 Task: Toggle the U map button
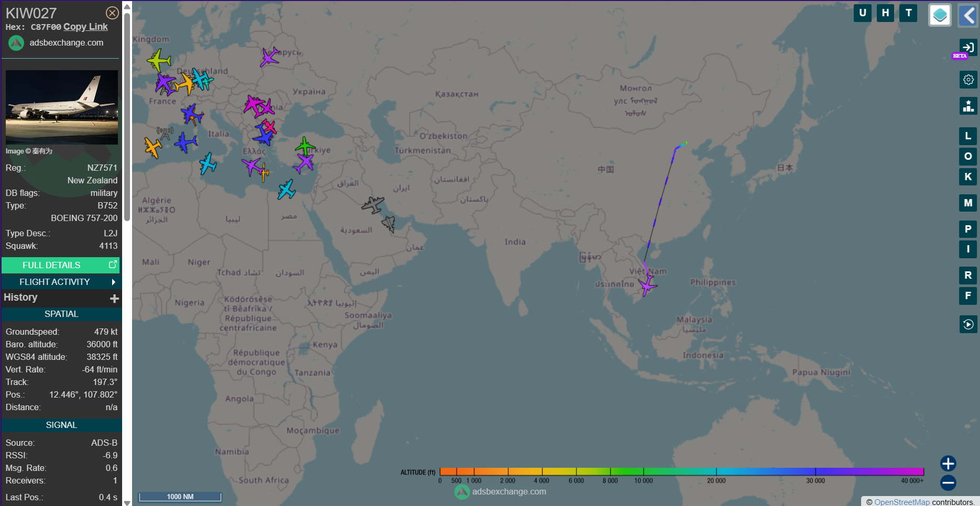tap(863, 13)
